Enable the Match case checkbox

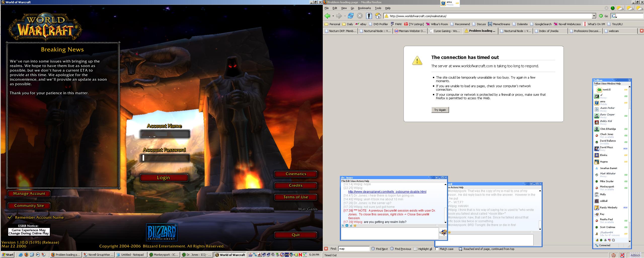pos(437,249)
